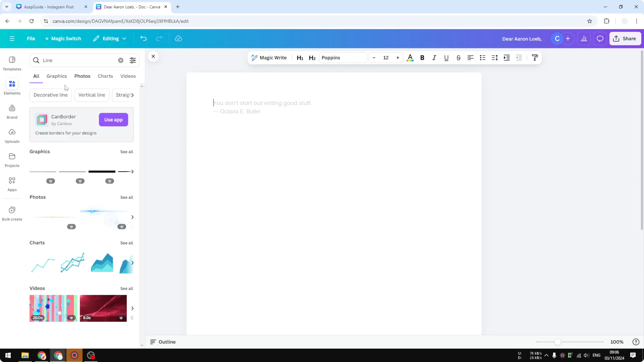Toggle italic formatting
This screenshot has width=644, height=362.
click(x=434, y=58)
